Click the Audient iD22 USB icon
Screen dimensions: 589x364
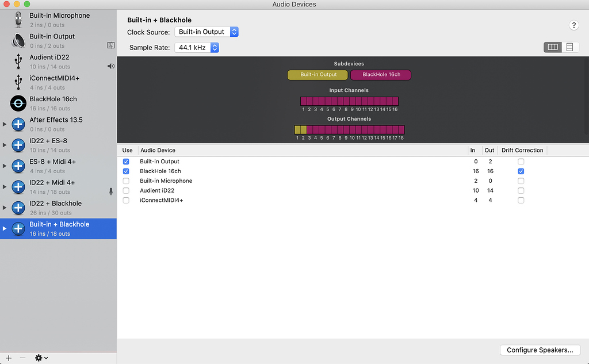(x=18, y=62)
